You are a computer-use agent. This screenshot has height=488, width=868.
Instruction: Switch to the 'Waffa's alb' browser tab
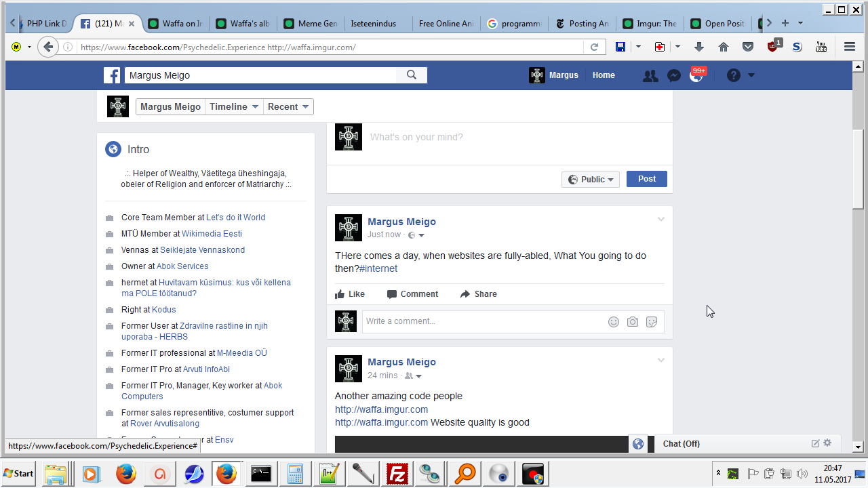tap(243, 24)
